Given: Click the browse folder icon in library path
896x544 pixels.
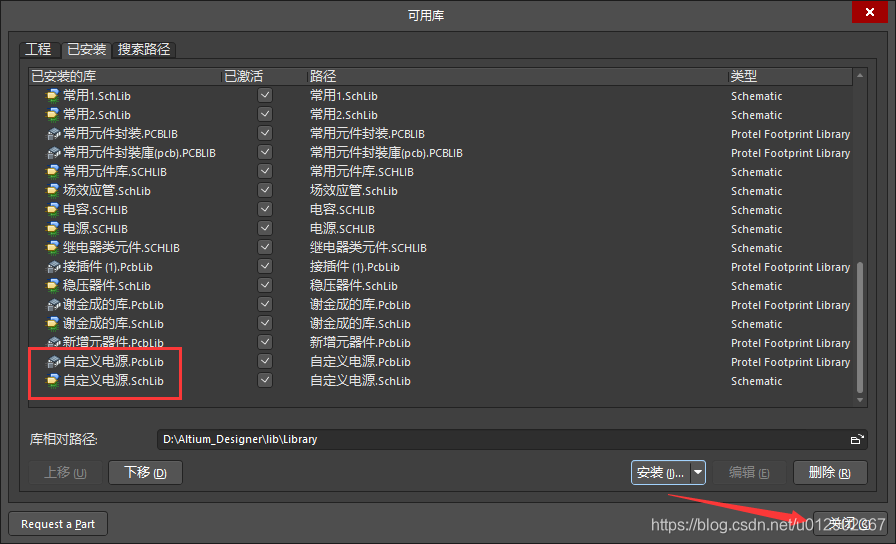Looking at the screenshot, I should click(857, 439).
